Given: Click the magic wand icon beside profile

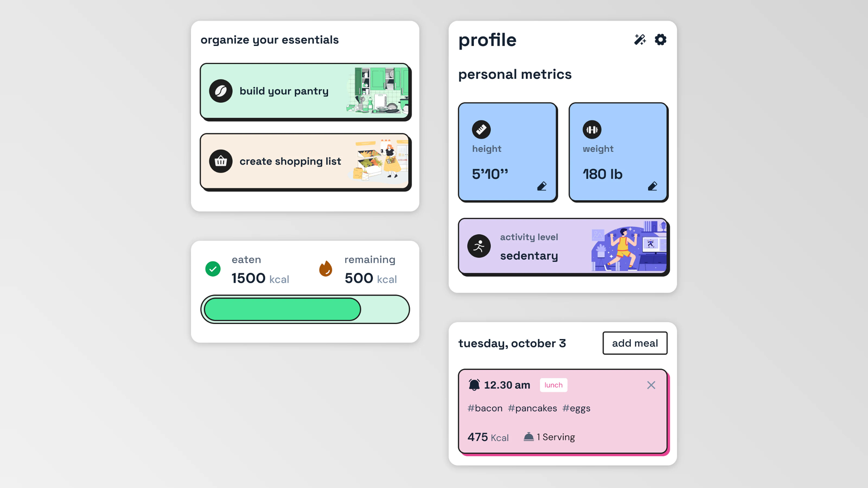Looking at the screenshot, I should pyautogui.click(x=640, y=40).
